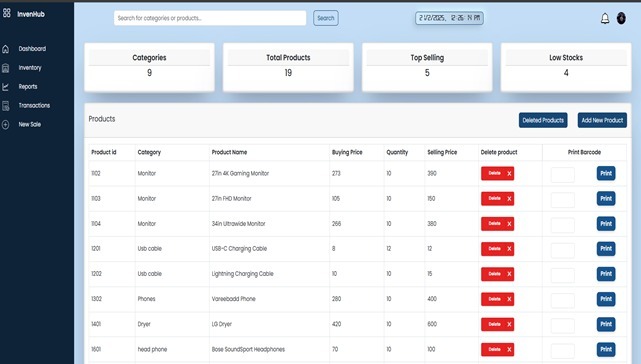Open notifications bell icon

(x=605, y=18)
